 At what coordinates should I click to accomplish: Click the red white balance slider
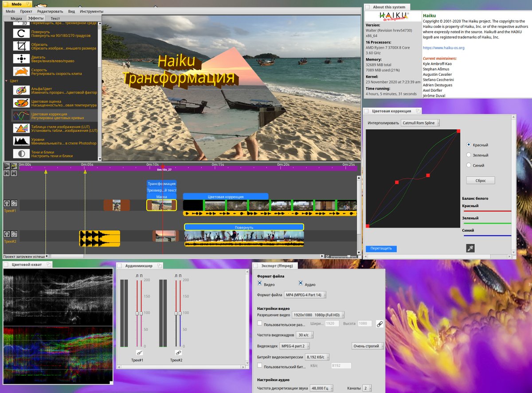pyautogui.click(x=487, y=211)
